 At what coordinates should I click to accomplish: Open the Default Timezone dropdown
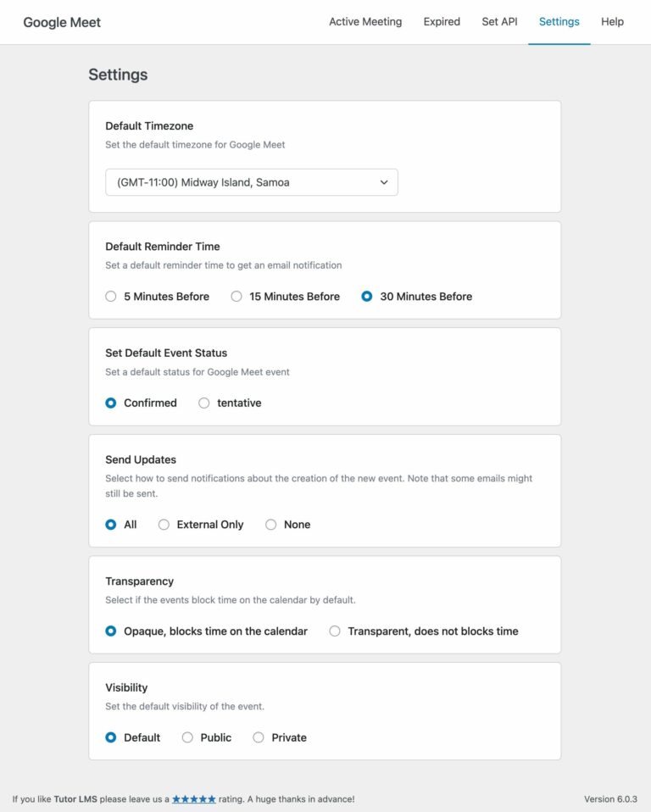coord(251,181)
